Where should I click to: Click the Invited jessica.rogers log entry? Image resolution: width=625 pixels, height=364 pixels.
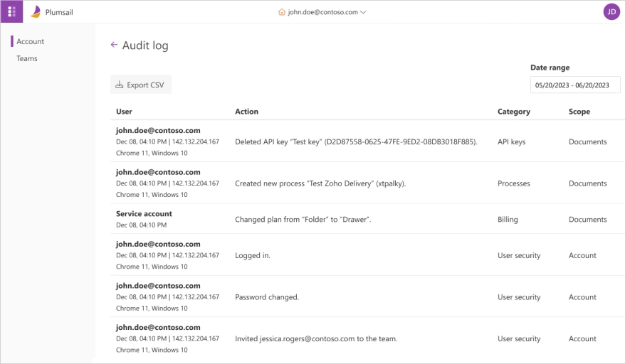point(316,339)
